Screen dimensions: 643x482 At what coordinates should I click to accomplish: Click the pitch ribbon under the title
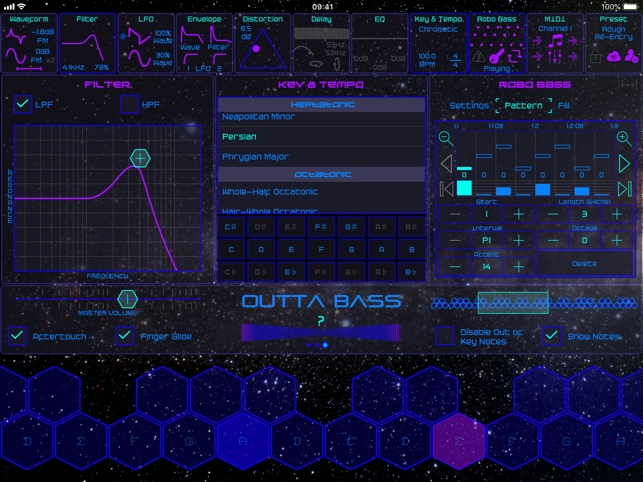pos(320,333)
